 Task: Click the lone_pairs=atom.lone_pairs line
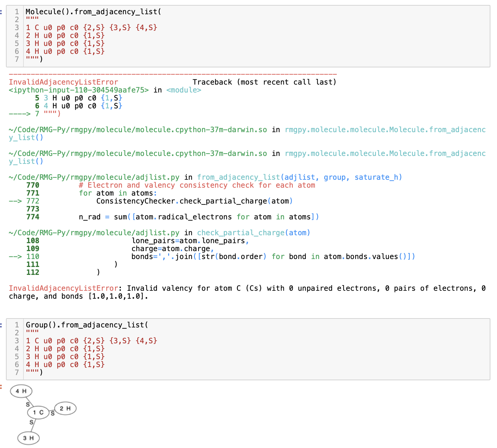click(x=190, y=241)
